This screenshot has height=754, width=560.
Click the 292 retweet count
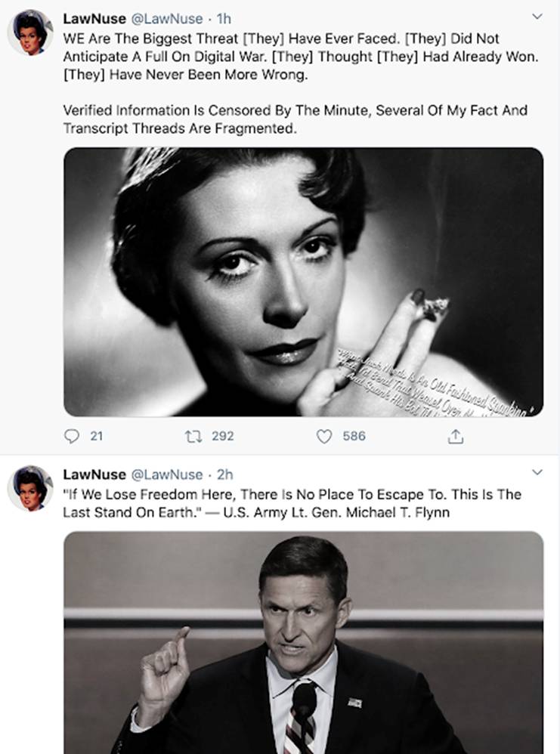(x=222, y=436)
